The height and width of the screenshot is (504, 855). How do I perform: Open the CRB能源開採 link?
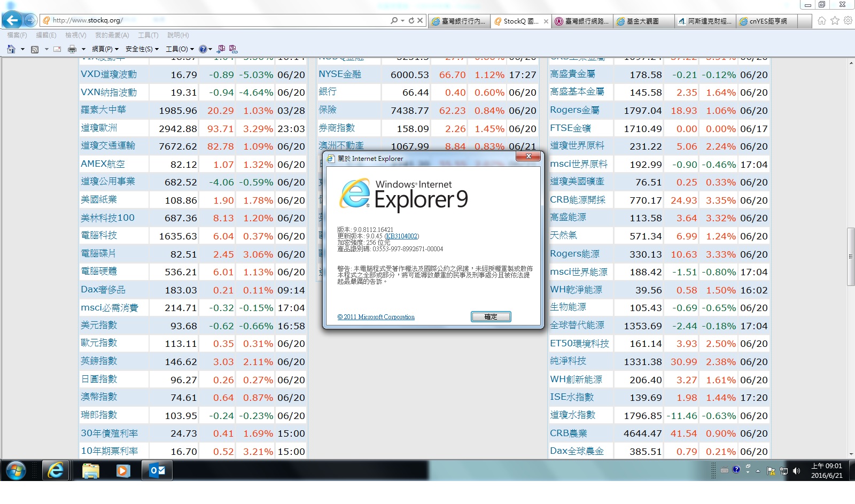click(578, 200)
